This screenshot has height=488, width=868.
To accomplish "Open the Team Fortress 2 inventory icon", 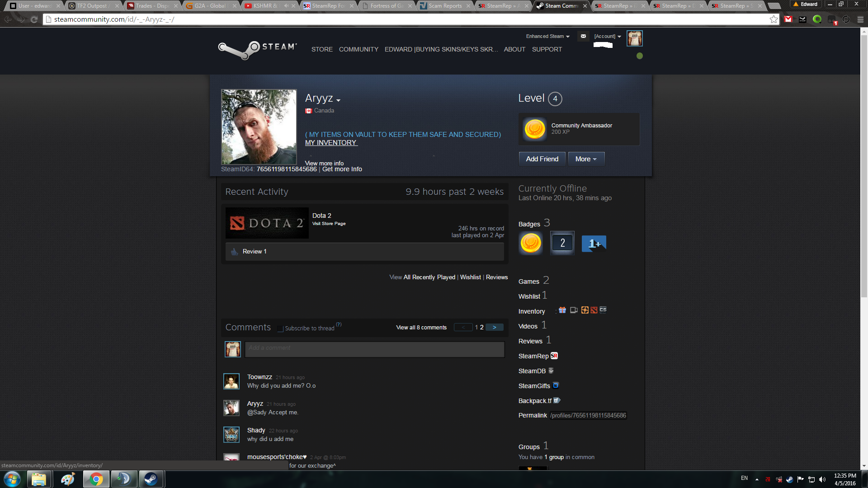I will tap(585, 310).
